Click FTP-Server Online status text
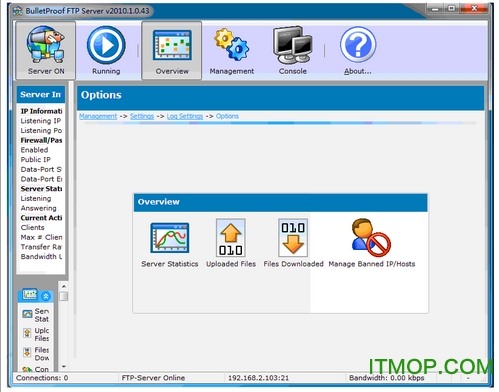Screen dimensions: 499x392 [153, 378]
